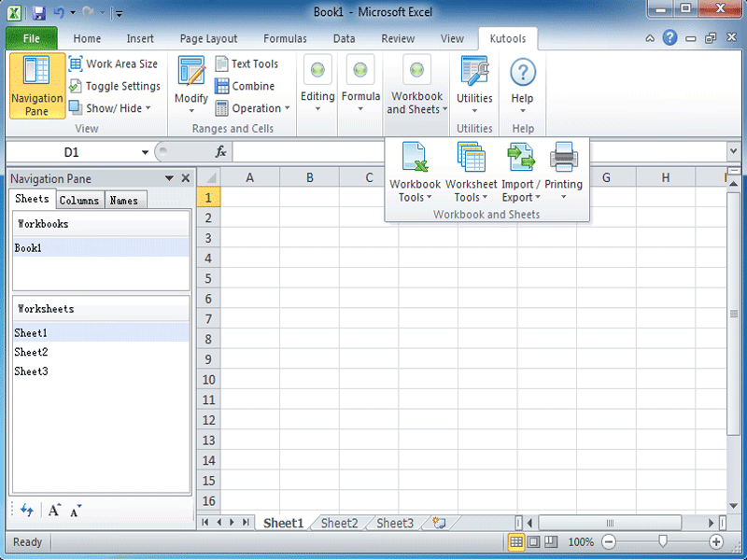Insert a new worksheet tab
The width and height of the screenshot is (747, 560).
click(439, 523)
